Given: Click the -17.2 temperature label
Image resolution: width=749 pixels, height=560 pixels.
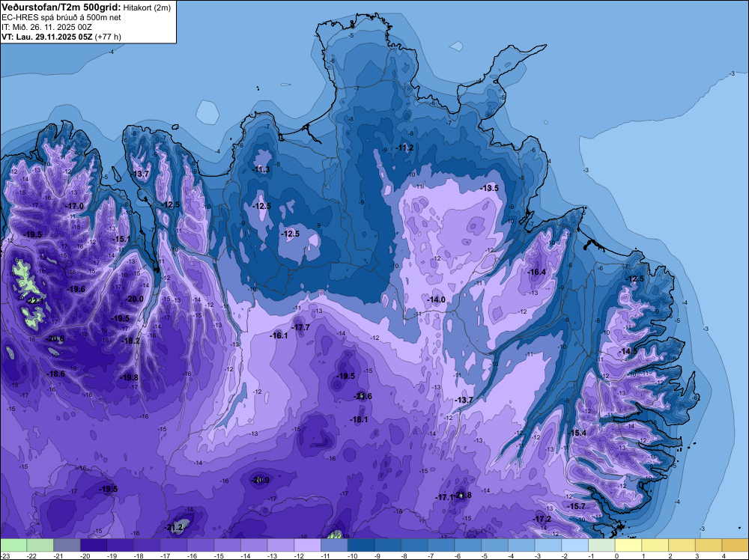Looking at the screenshot, I should pyautogui.click(x=542, y=519).
